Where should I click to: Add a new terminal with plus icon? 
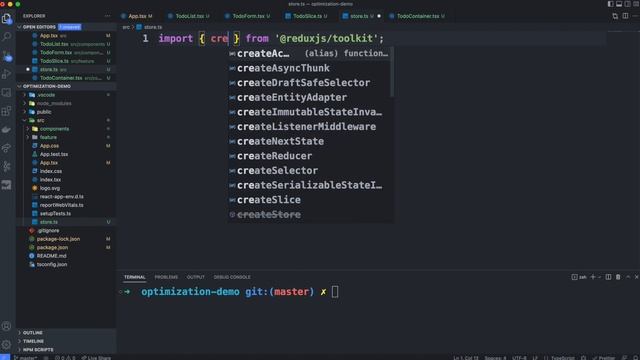[593, 277]
